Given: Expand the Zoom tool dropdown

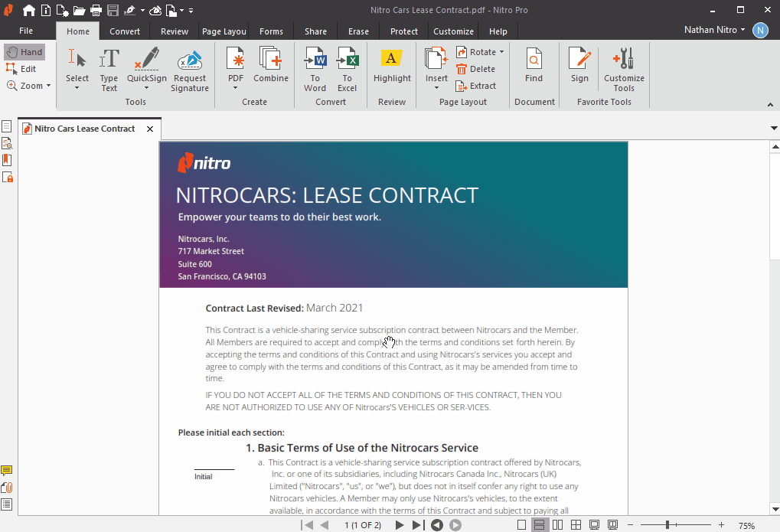Looking at the screenshot, I should [49, 86].
